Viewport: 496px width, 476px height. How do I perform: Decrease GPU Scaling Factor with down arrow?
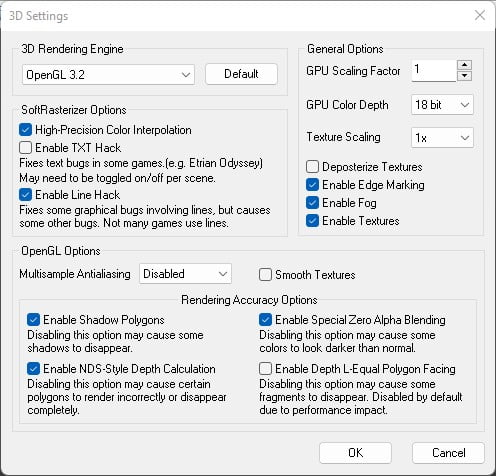pos(464,76)
